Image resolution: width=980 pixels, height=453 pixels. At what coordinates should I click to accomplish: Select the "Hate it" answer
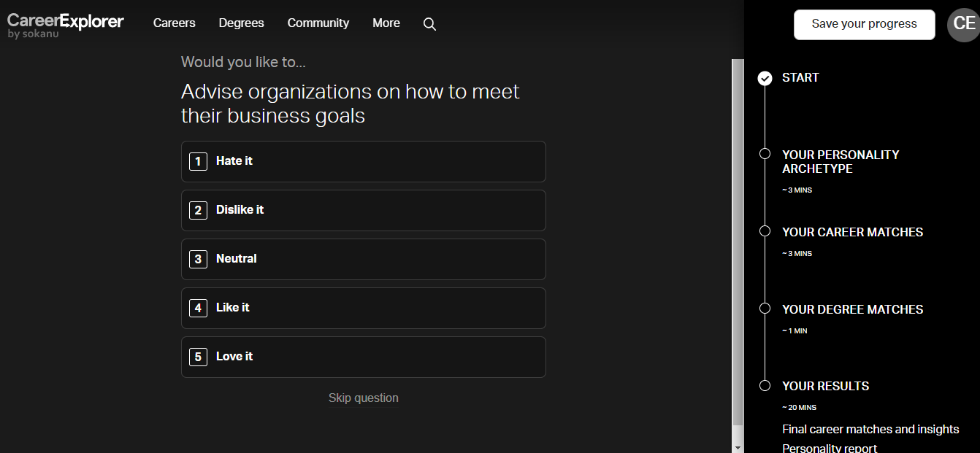(363, 161)
